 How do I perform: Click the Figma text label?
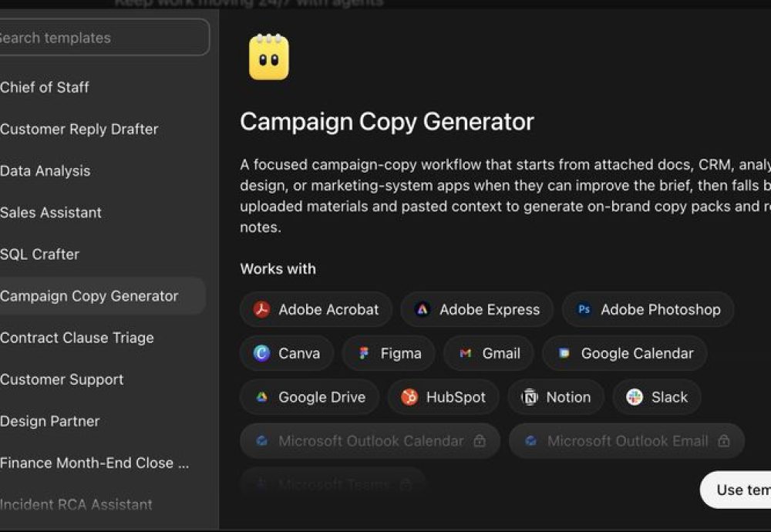(401, 353)
